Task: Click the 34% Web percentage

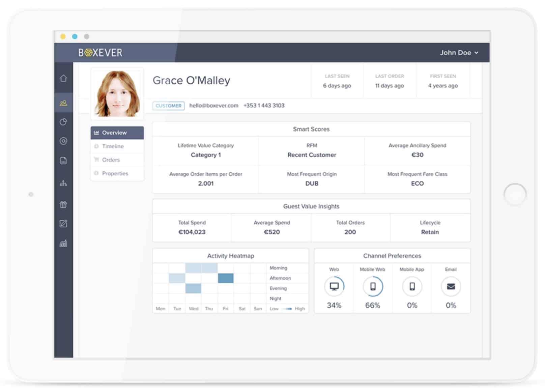Action: click(334, 305)
